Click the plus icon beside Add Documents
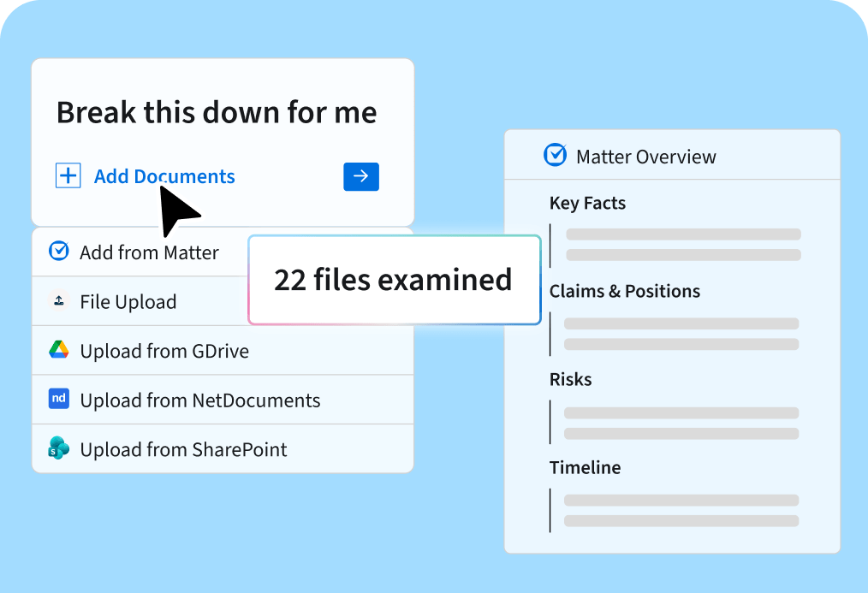Viewport: 868px width, 593px height. tap(68, 176)
